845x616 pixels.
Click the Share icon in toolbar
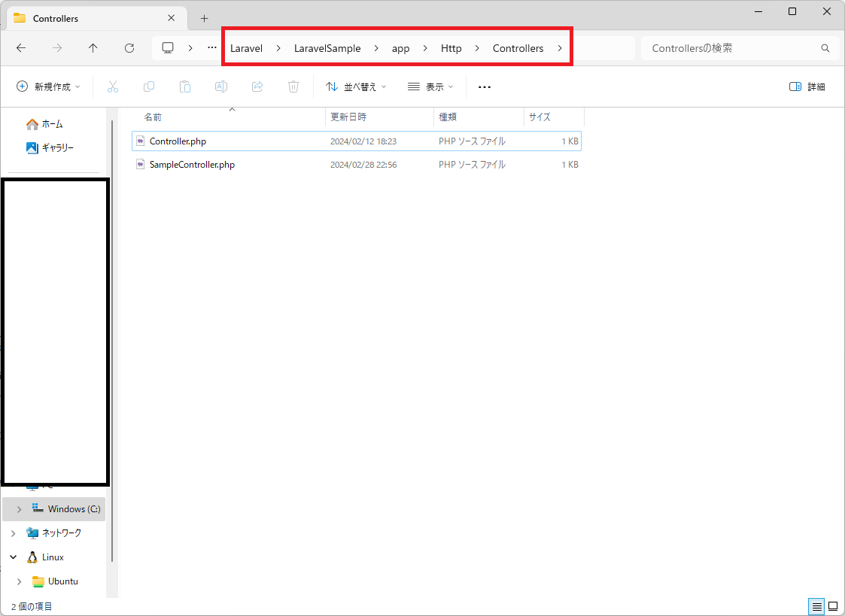(257, 86)
